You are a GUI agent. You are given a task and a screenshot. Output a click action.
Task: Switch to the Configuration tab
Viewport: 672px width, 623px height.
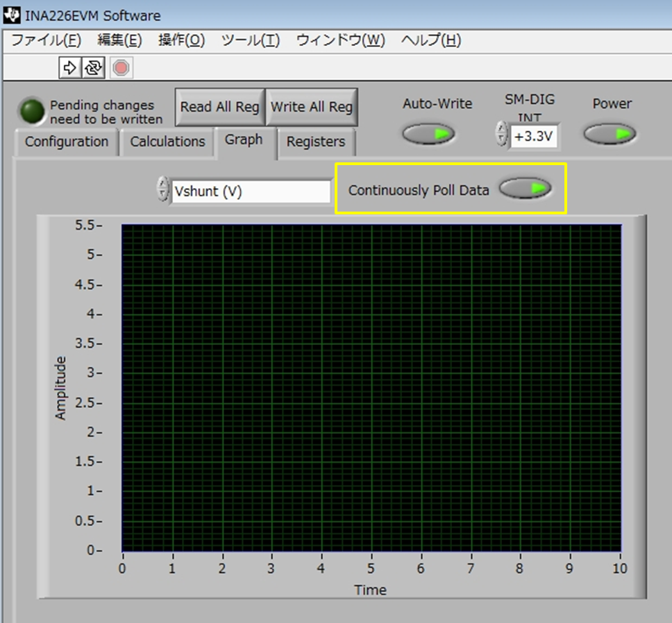click(x=65, y=142)
